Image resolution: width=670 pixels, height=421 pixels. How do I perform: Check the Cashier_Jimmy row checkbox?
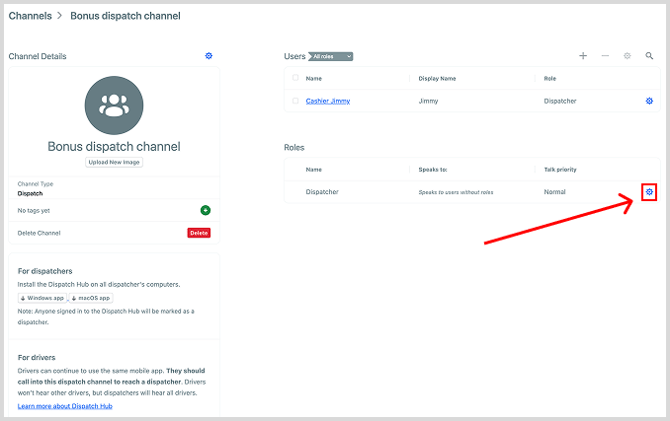tap(295, 101)
